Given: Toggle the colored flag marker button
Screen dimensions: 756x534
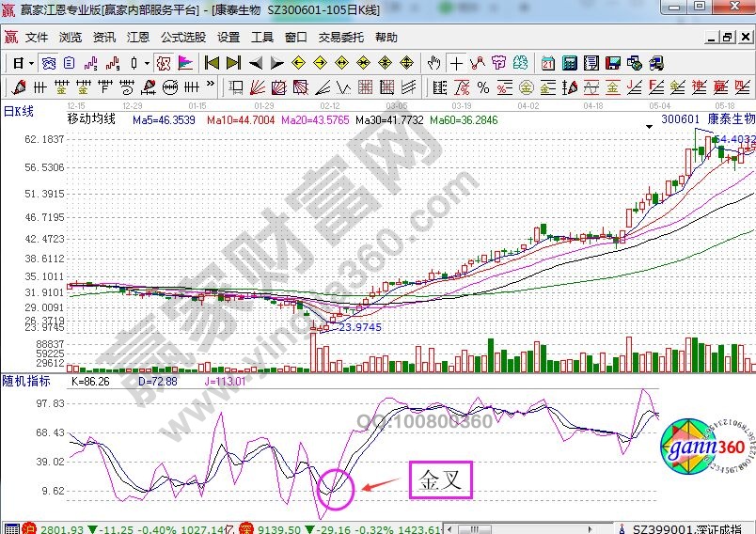Looking at the screenshot, I should [184, 63].
